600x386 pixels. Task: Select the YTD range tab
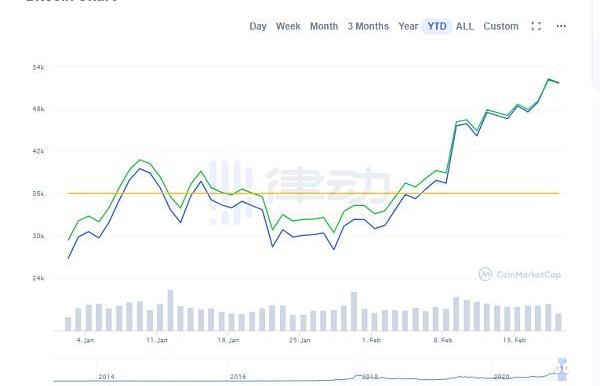coord(437,26)
